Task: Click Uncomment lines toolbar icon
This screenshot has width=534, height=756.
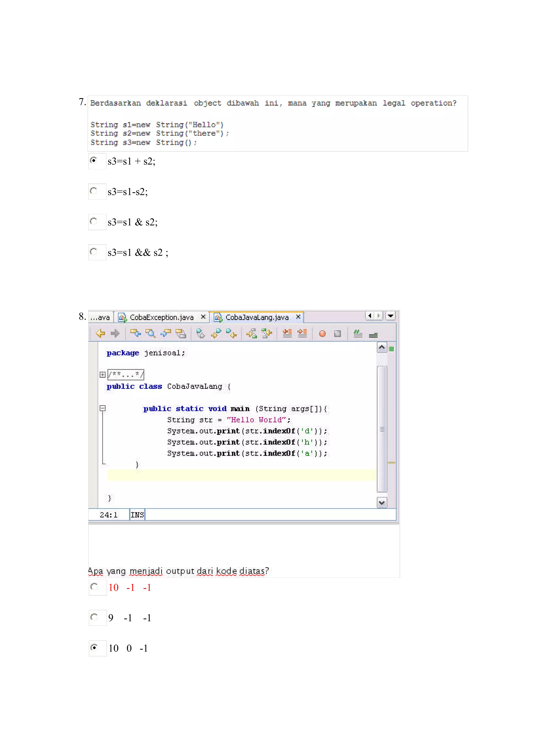Action: pos(373,335)
